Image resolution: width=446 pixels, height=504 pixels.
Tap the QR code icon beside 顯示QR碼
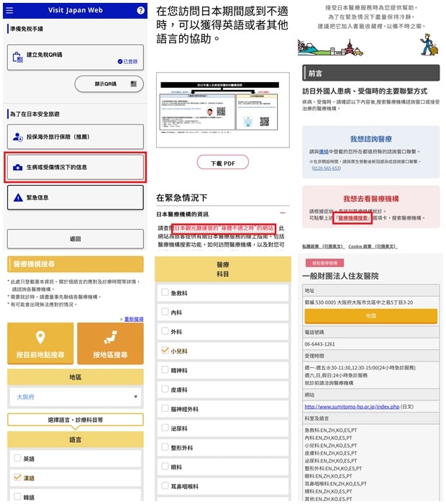pyautogui.click(x=134, y=84)
